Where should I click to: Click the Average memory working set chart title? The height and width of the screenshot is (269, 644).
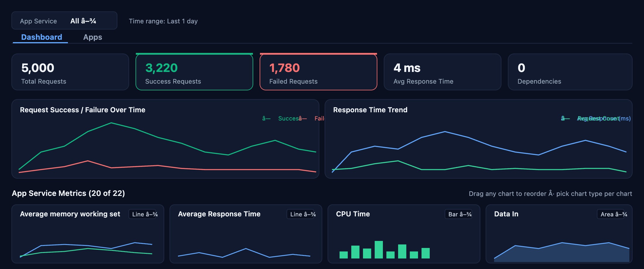pyautogui.click(x=70, y=214)
